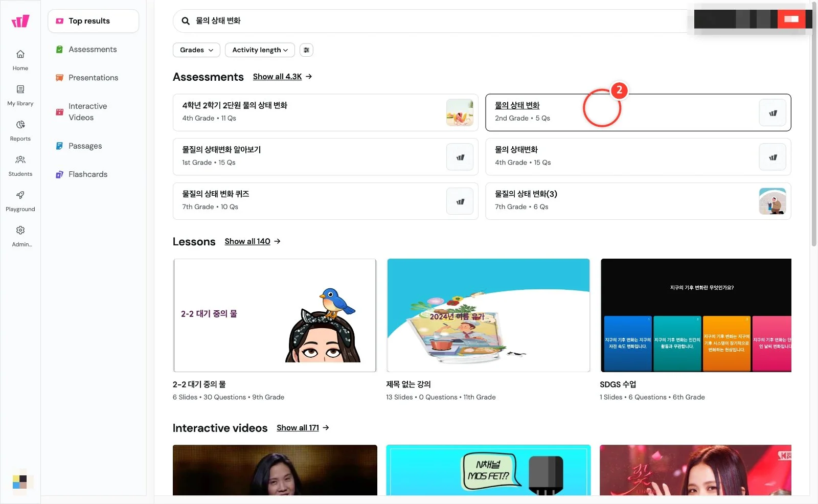Open the N채널 MOS FET interactive video thumbnail
The height and width of the screenshot is (504, 818).
(x=488, y=470)
